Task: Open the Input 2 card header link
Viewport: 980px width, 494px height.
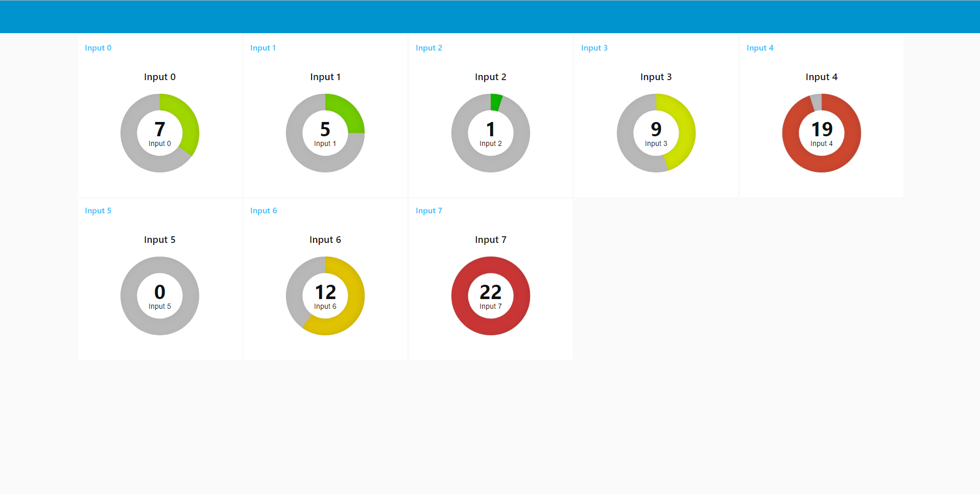Action: (x=429, y=47)
